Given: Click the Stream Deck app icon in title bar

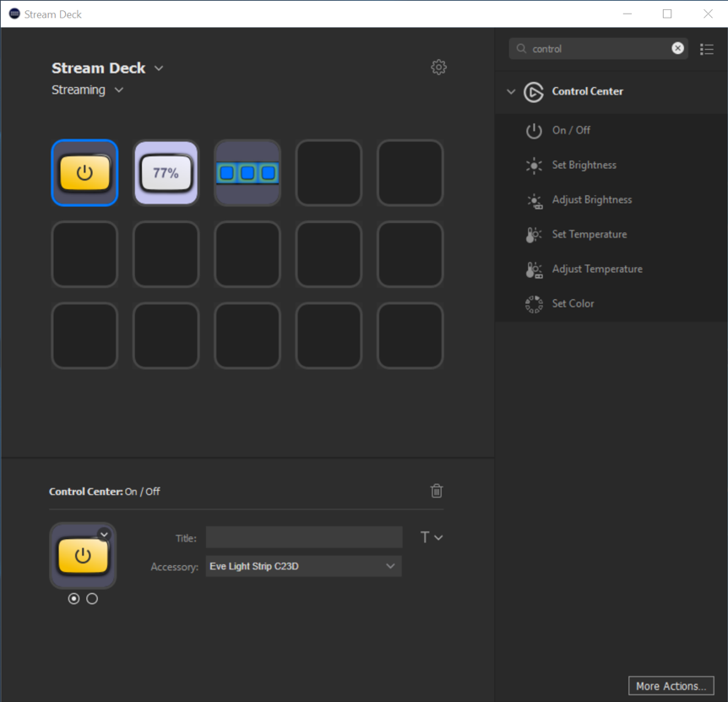Looking at the screenshot, I should 14,14.
